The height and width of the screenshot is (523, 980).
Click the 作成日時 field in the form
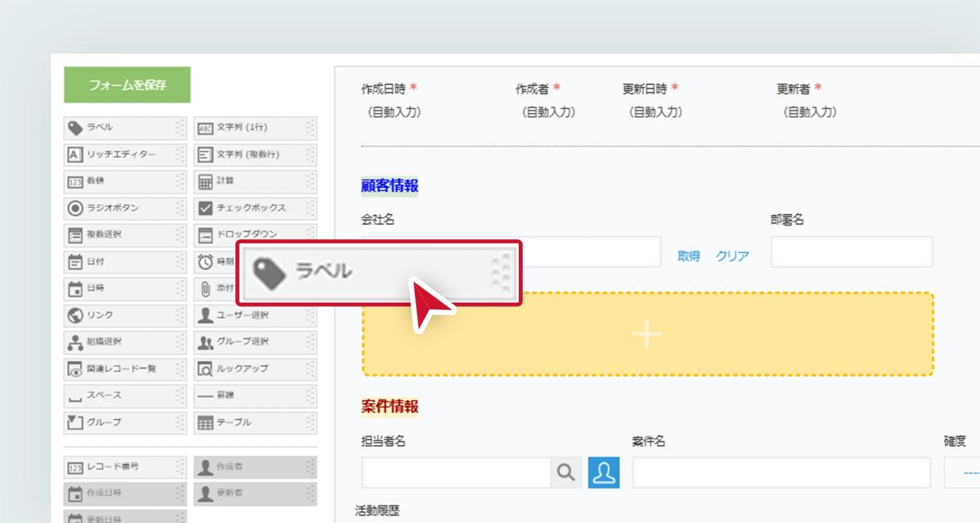393,100
